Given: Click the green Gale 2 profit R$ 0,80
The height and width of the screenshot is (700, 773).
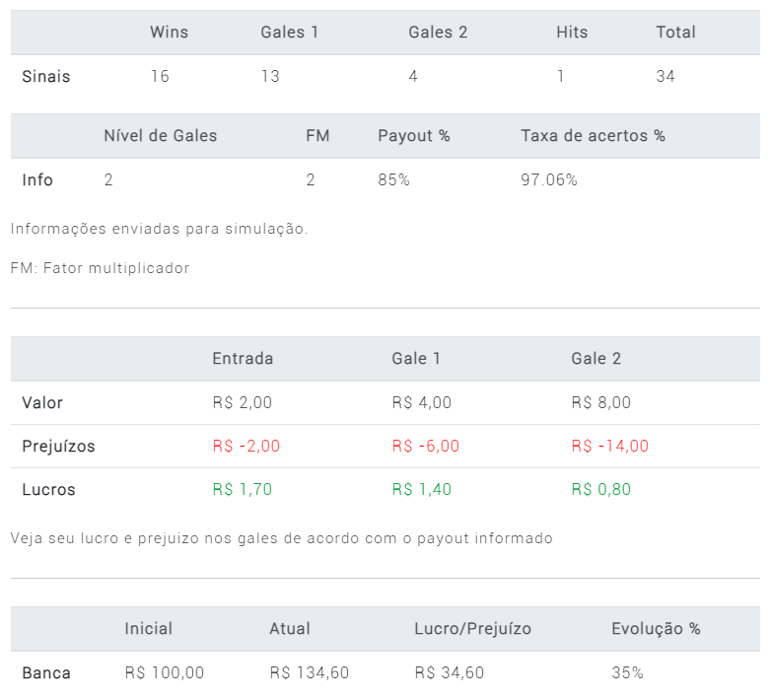Looking at the screenshot, I should 601,489.
